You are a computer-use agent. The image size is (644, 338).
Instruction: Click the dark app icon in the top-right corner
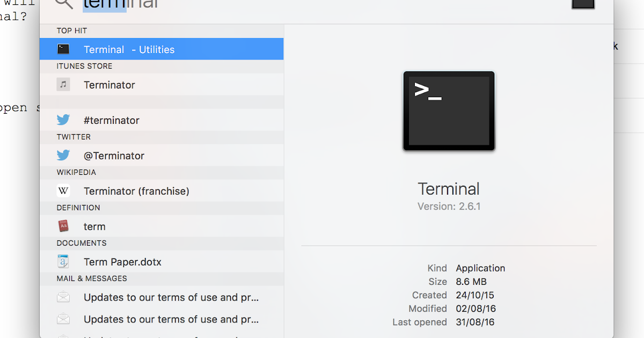pos(583,4)
